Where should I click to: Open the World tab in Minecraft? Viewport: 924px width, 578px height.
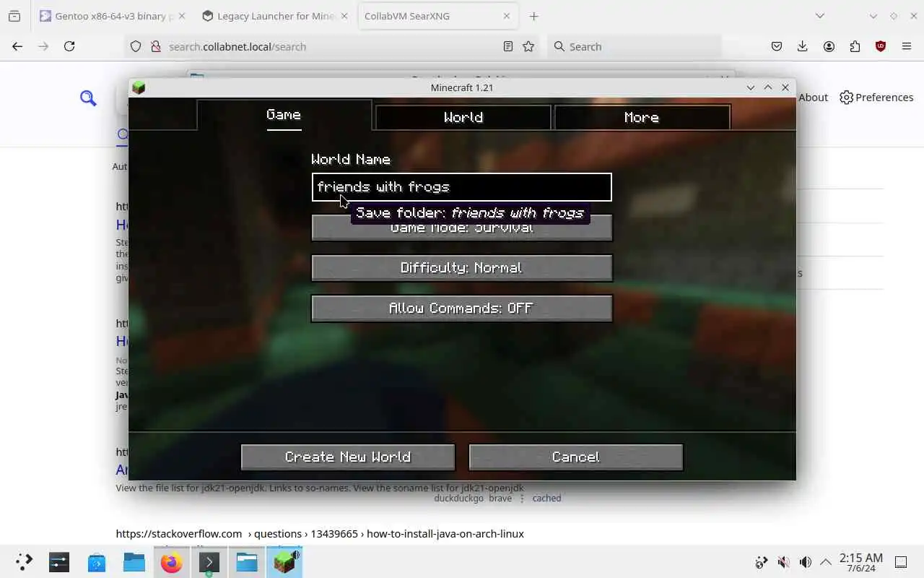(463, 117)
